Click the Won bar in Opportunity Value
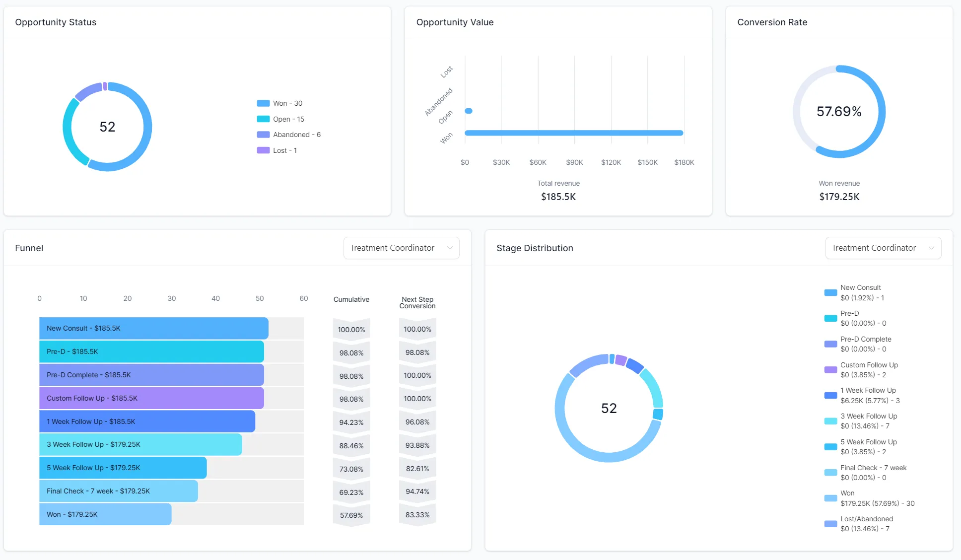Screen dimensions: 961x560 click(x=573, y=133)
